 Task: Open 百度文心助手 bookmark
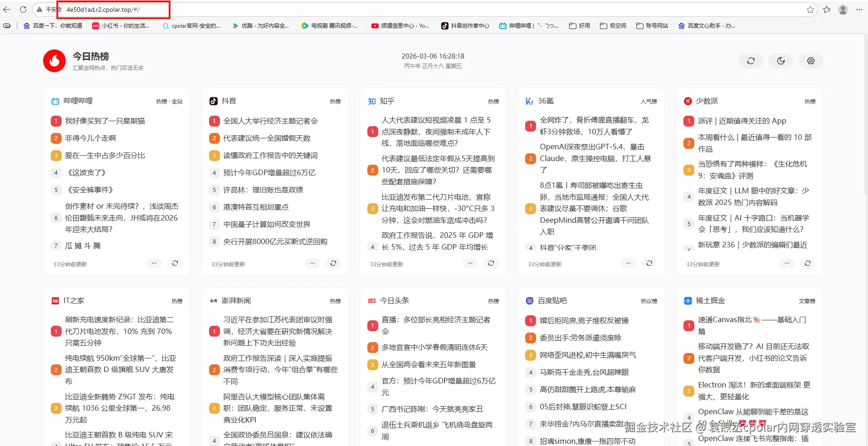click(707, 26)
